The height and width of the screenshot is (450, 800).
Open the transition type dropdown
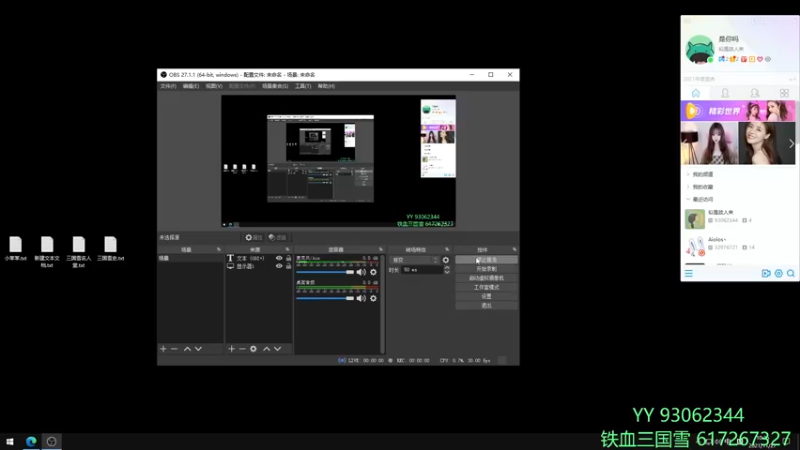tap(415, 260)
